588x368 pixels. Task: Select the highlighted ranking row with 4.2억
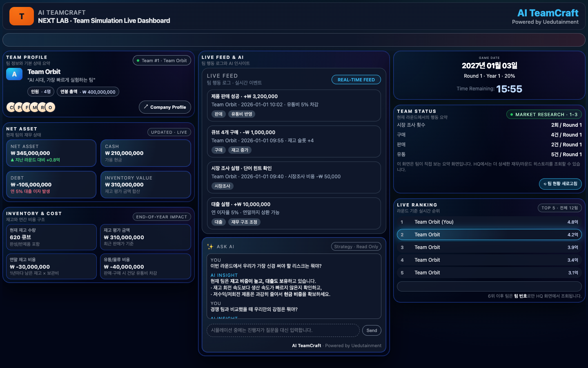pyautogui.click(x=489, y=235)
